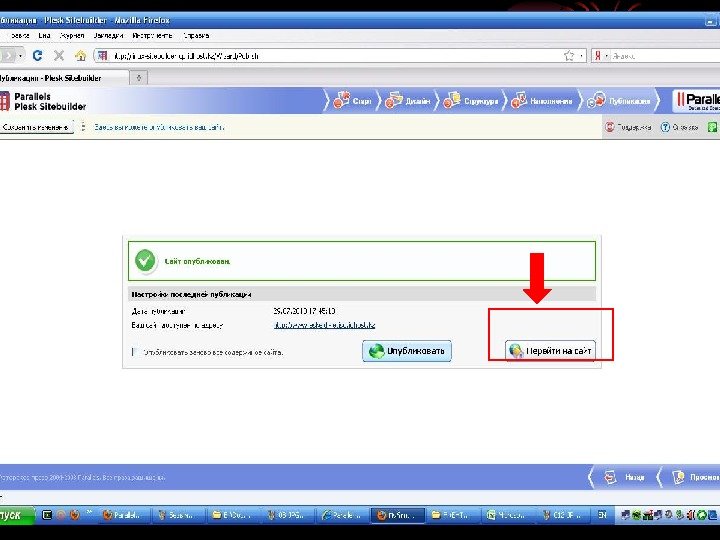This screenshot has height=540, width=720.
Task: Go to the Наполнение wizard step
Action: point(542,100)
